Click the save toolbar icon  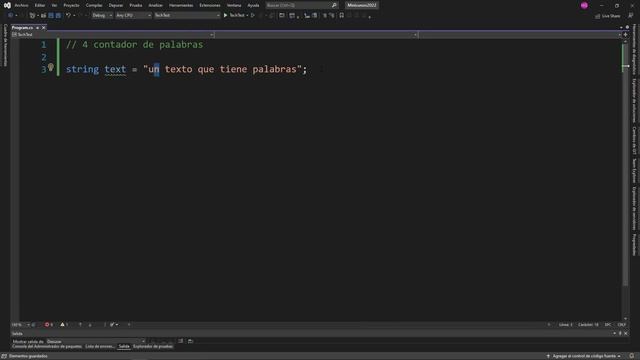tap(51, 16)
